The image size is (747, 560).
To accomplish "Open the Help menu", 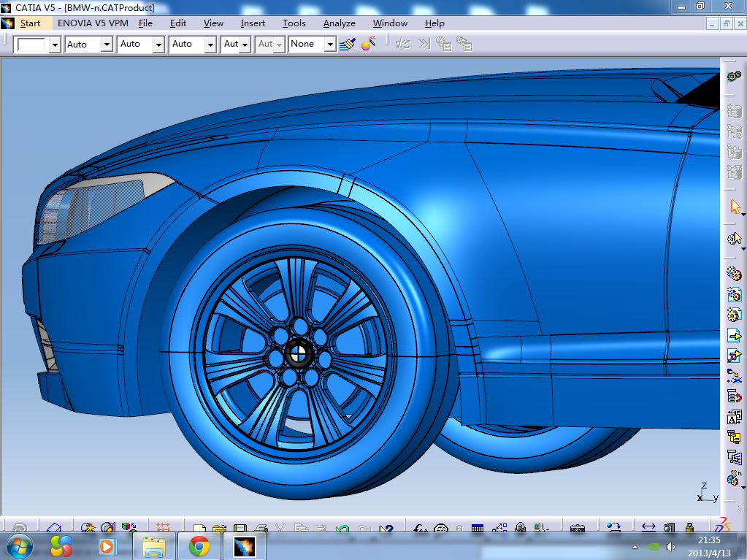I will pos(434,23).
